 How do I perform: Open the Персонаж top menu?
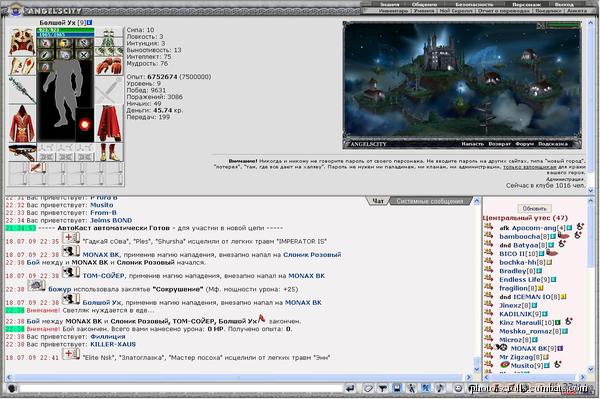[x=526, y=5]
